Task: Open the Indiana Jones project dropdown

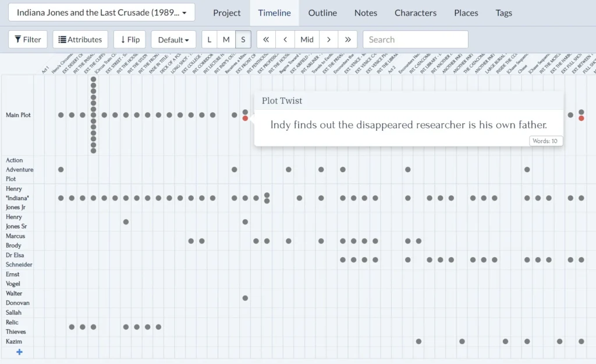Action: pos(101,13)
